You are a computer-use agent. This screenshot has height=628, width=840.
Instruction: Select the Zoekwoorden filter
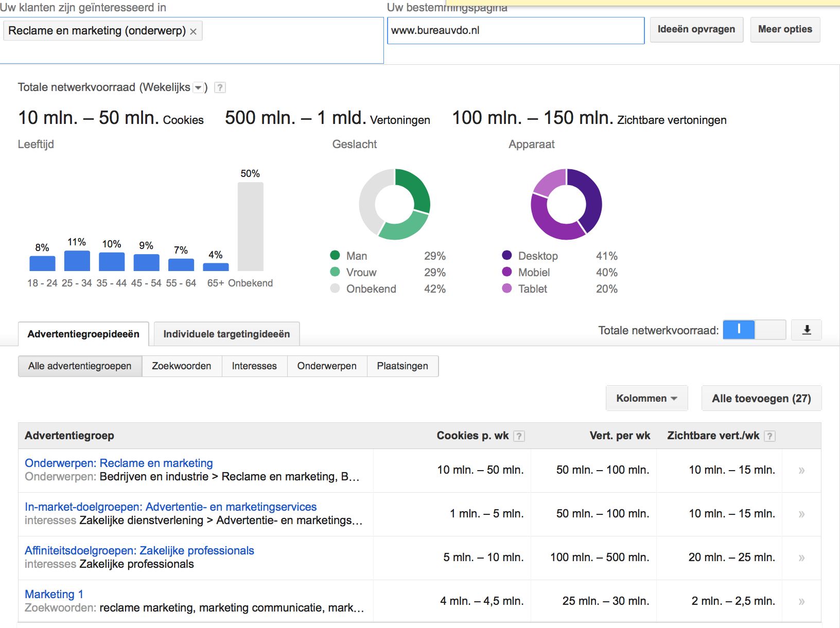pyautogui.click(x=182, y=366)
